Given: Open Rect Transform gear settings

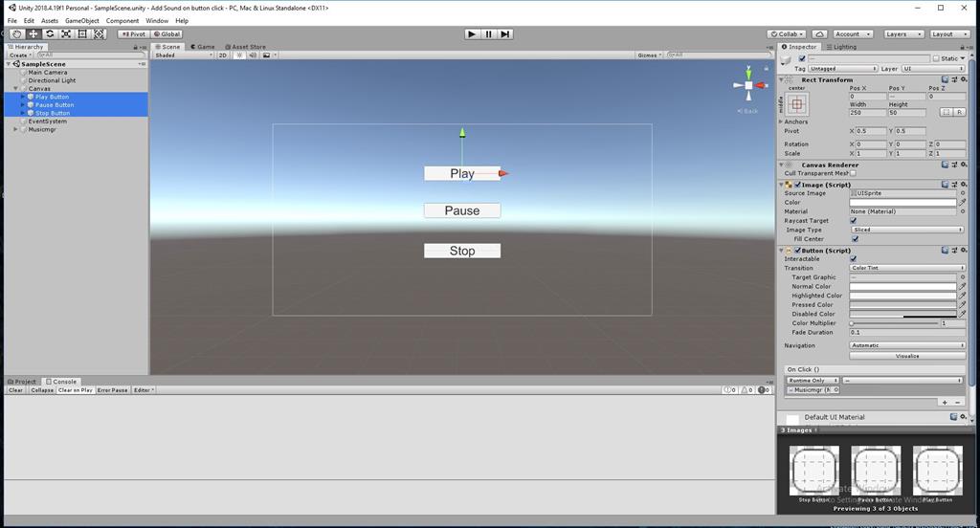Looking at the screenshot, I should (965, 79).
